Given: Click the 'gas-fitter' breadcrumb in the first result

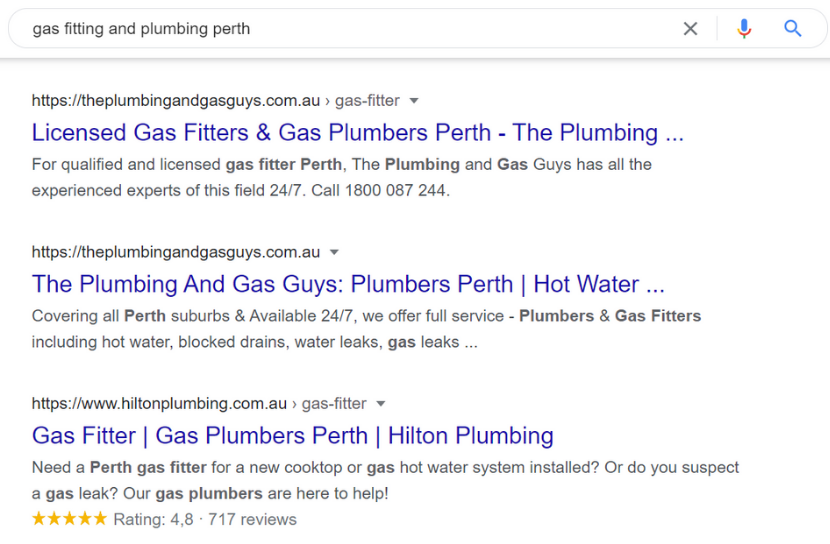Looking at the screenshot, I should click(x=367, y=101).
